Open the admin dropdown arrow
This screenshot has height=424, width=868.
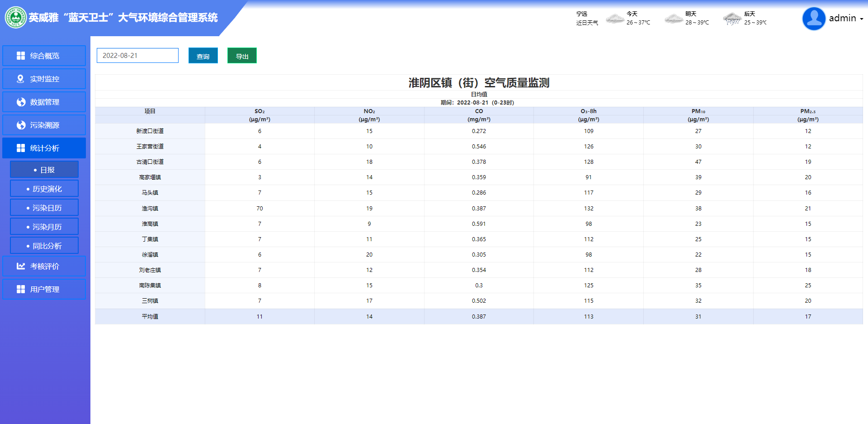[x=862, y=19]
